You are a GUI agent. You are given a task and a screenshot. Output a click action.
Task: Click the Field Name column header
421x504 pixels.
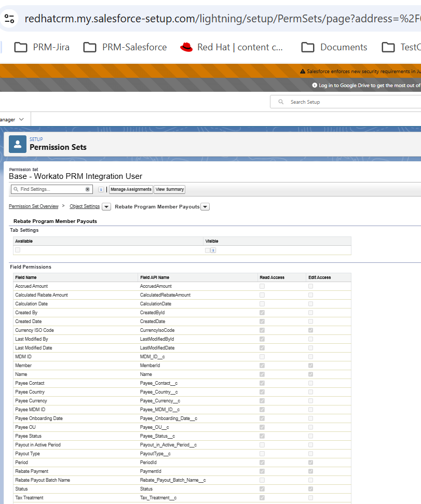[26, 277]
